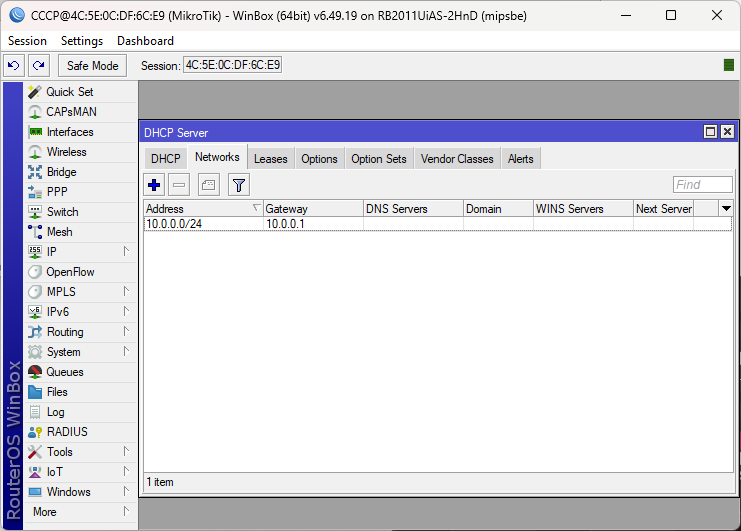Open the Settings menu
Screen dimensions: 741x531
pyautogui.click(x=82, y=41)
